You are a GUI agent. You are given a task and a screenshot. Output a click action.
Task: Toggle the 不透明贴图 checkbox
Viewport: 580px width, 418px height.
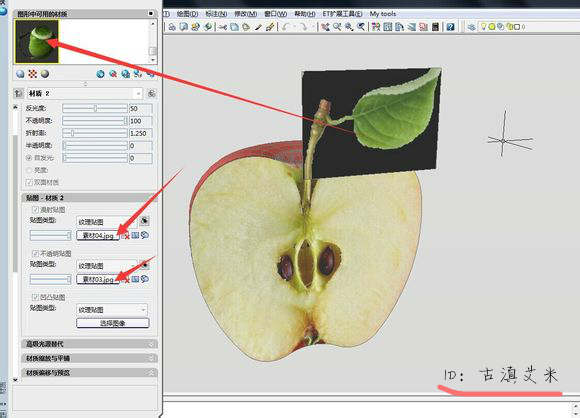coord(36,253)
